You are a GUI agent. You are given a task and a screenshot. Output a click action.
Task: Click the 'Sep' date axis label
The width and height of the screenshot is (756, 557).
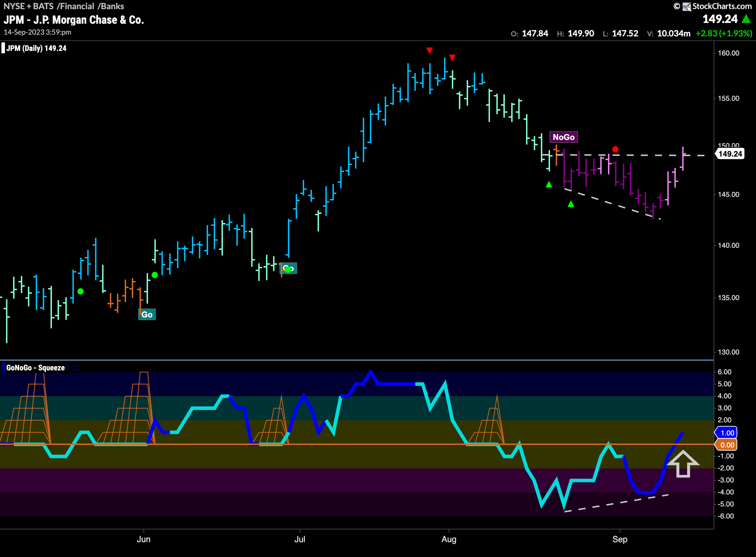[x=620, y=539]
